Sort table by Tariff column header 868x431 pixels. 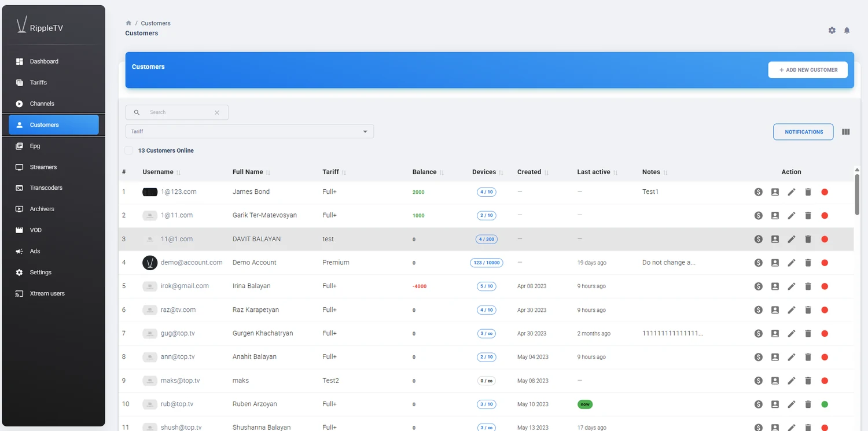tap(334, 172)
